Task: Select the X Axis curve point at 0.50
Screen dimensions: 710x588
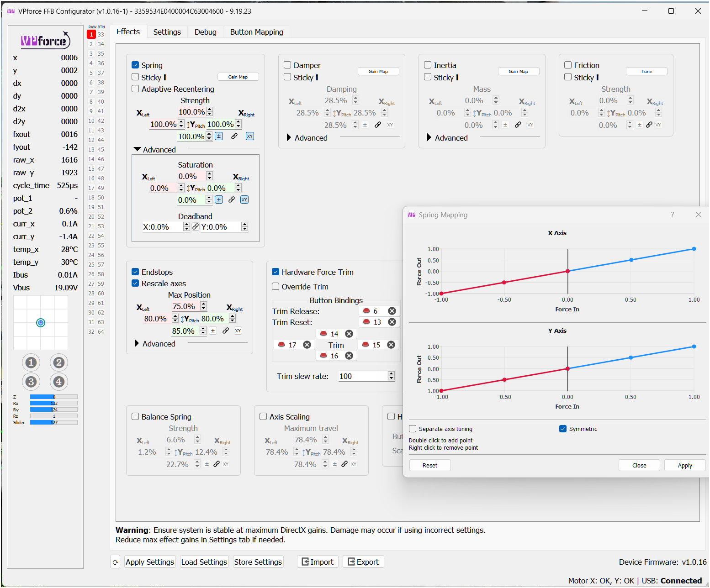Action: pos(631,260)
